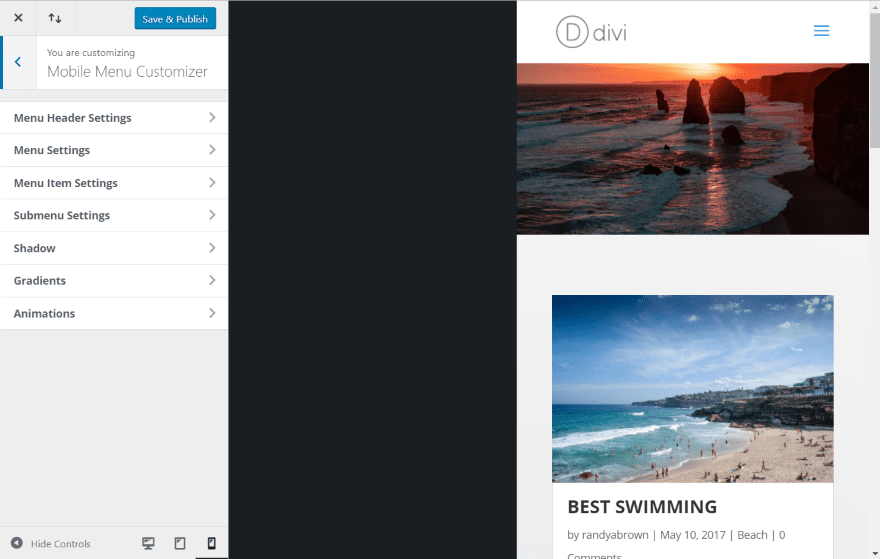
Task: Click author link randyabrown
Action: 615,535
